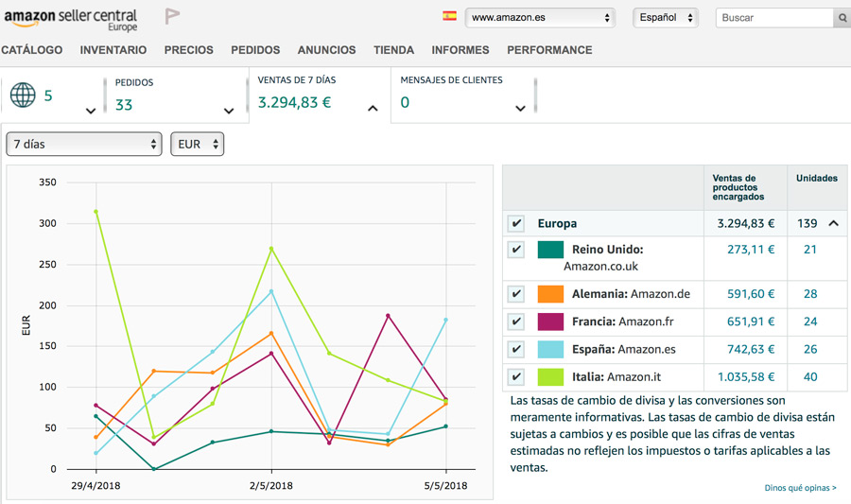Viewport: 851px width, 504px height.
Task: Click the globe marketplaces icon
Action: coord(23,95)
